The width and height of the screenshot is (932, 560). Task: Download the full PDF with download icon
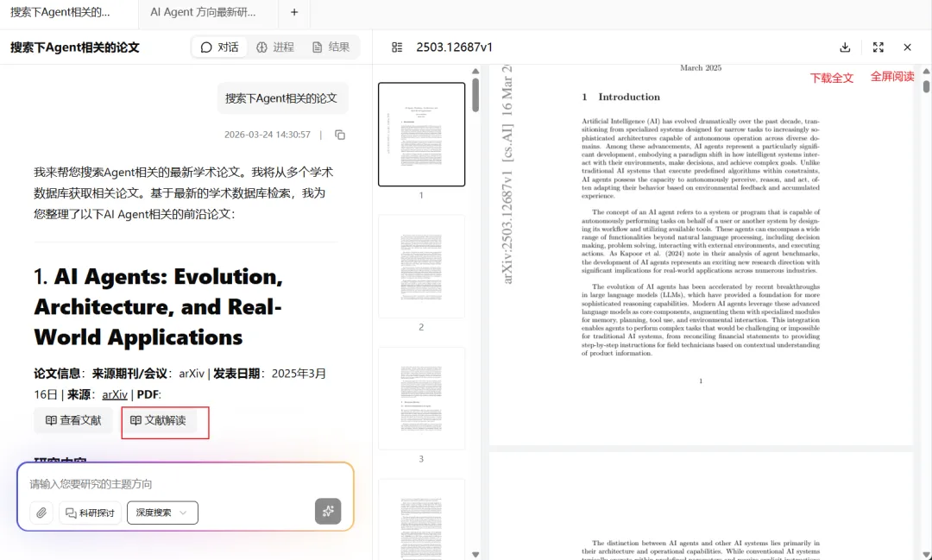pos(845,47)
